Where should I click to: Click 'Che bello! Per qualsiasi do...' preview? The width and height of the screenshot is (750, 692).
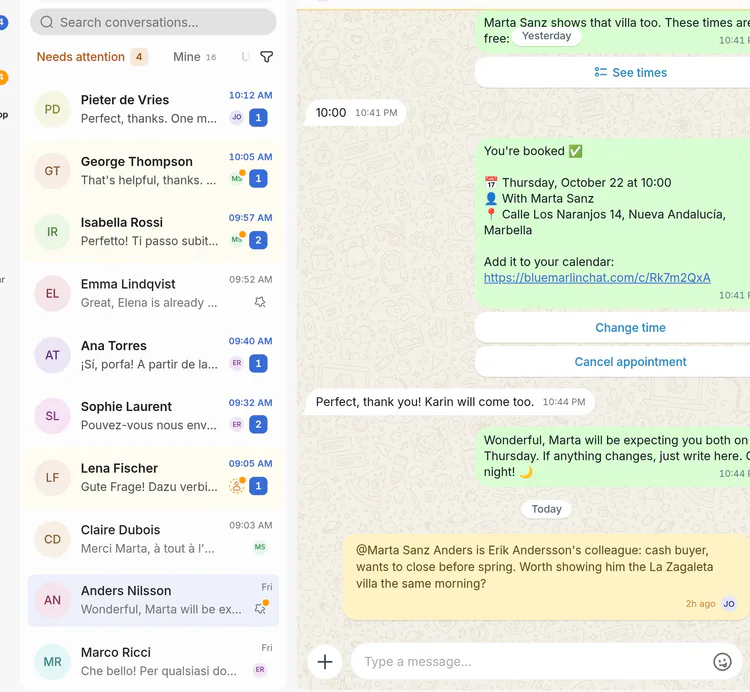(159, 671)
